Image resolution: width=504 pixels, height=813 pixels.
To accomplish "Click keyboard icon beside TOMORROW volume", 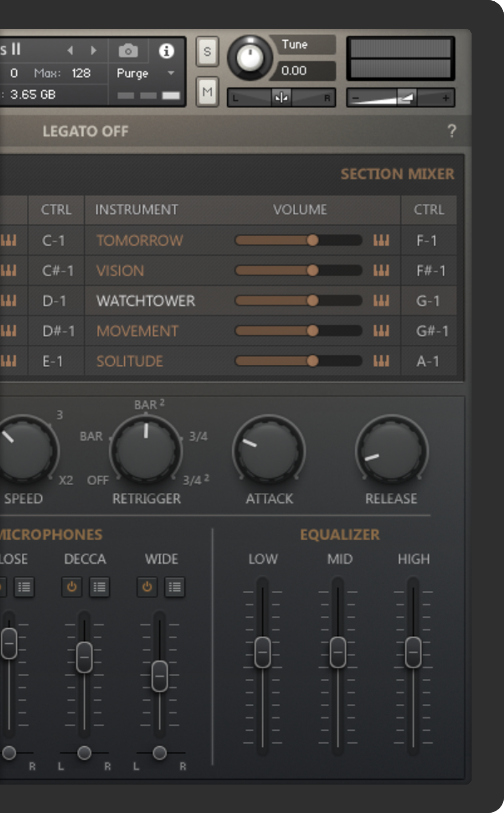I will pyautogui.click(x=381, y=240).
